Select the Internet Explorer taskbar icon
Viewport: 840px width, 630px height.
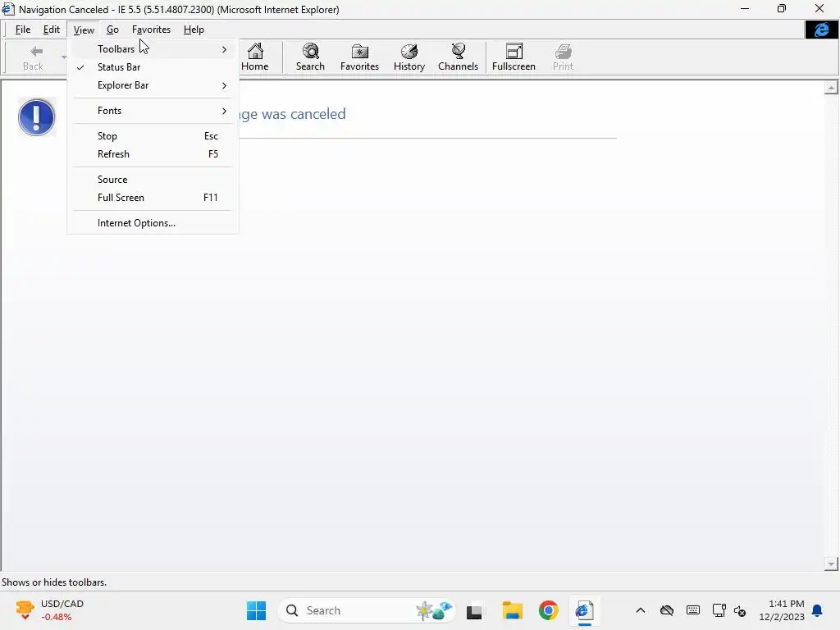pyautogui.click(x=584, y=610)
